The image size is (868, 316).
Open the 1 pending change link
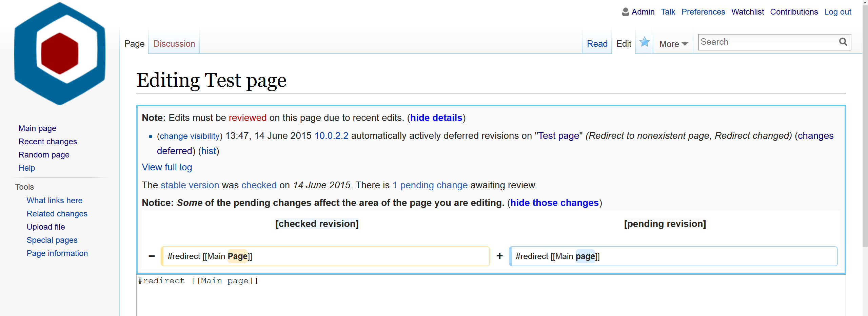coord(430,185)
